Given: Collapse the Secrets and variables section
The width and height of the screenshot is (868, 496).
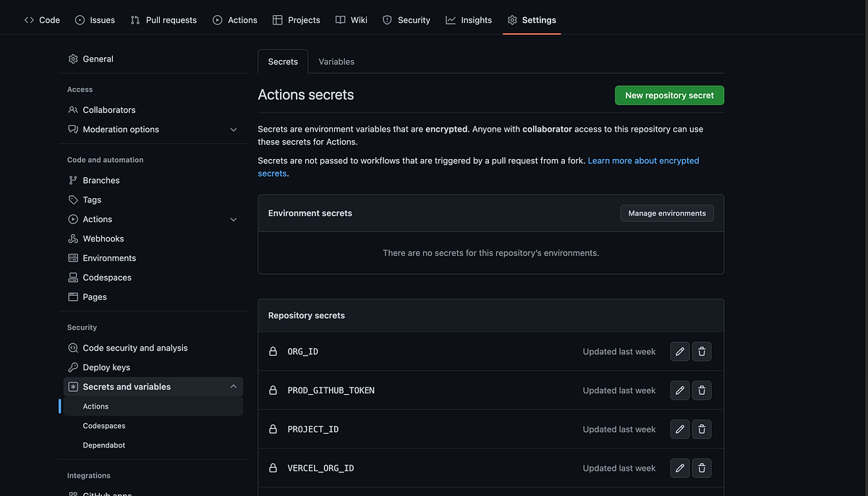Looking at the screenshot, I should 233,386.
